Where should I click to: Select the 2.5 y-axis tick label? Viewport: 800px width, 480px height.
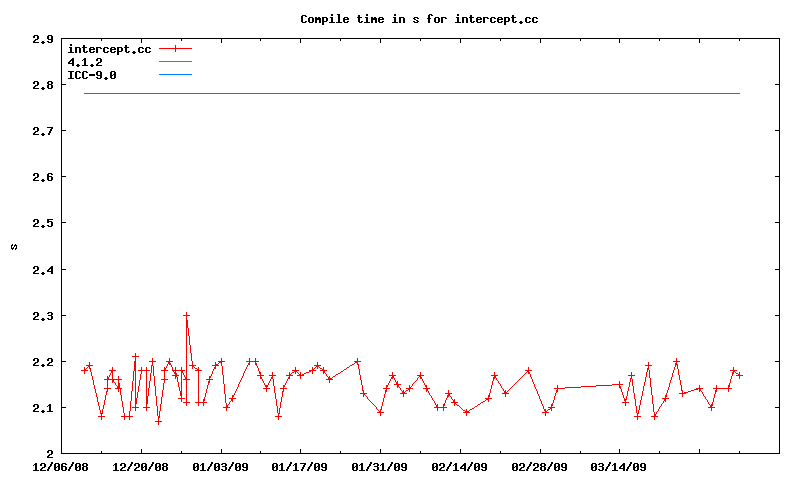click(43, 223)
